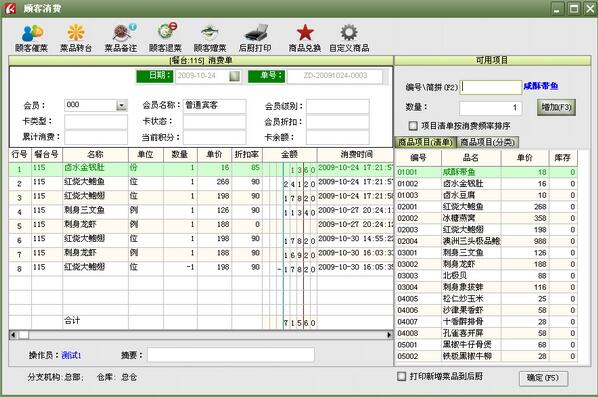This screenshot has height=397, width=598.
Task: Select order row 2 红烧大鲍鱼
Action: (x=201, y=183)
